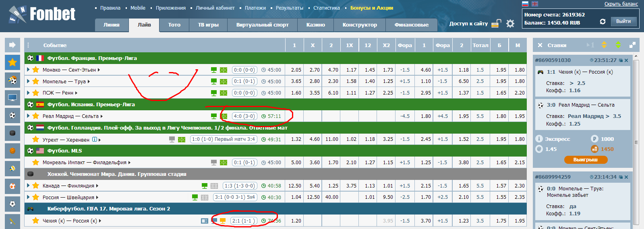
Task: Click the orange Выигрыш button
Action: (586, 160)
